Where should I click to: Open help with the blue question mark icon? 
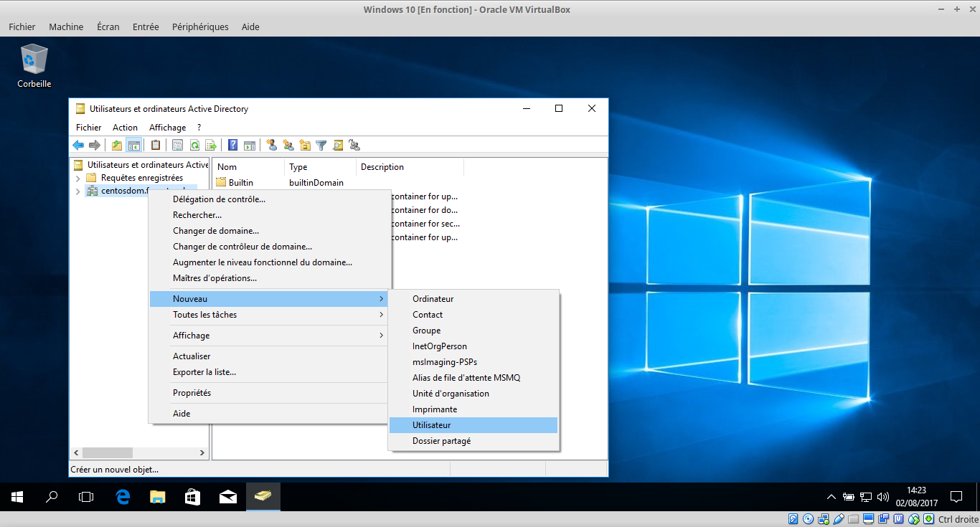point(233,146)
